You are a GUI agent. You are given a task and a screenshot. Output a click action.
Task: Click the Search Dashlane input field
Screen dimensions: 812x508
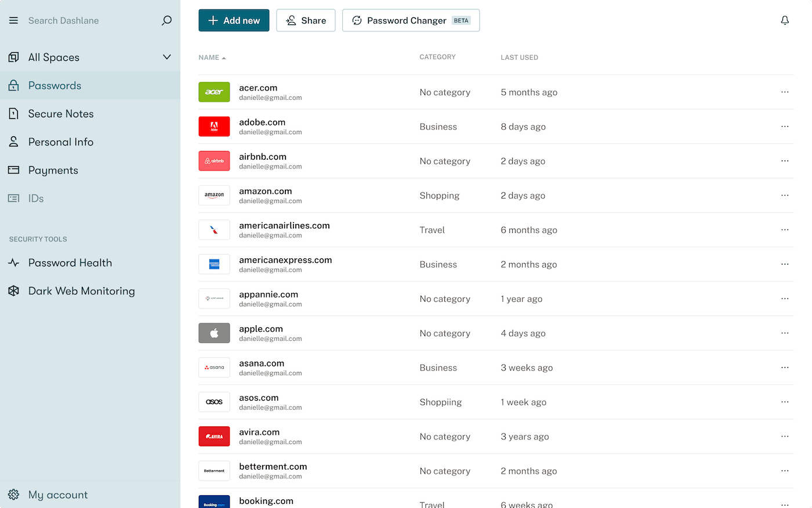click(x=75, y=20)
